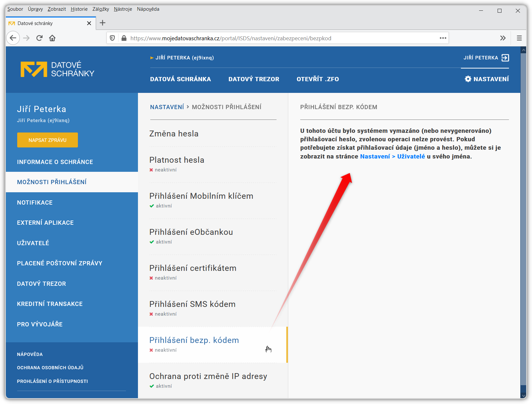The image size is (532, 404).
Task: Open Notifikace in sidebar
Action: click(x=72, y=202)
